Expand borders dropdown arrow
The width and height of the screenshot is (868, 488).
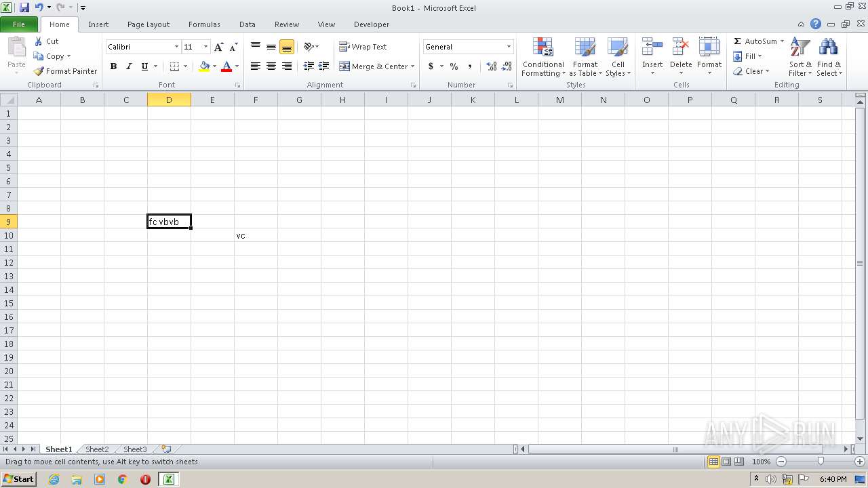click(185, 66)
